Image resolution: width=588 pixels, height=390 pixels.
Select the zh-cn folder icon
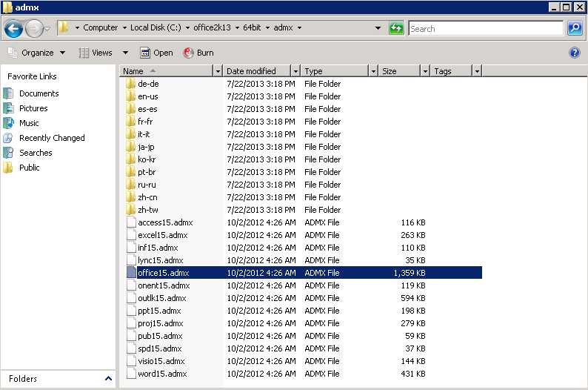[131, 197]
